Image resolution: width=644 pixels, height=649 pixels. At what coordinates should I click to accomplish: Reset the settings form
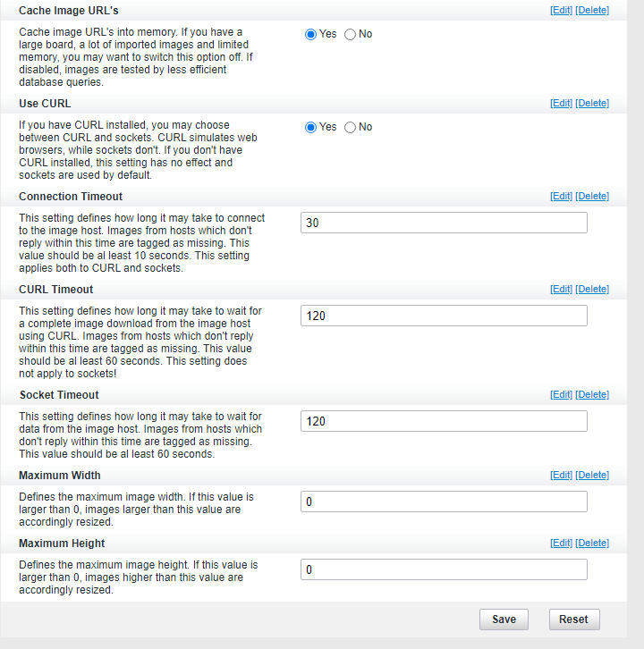(x=574, y=619)
